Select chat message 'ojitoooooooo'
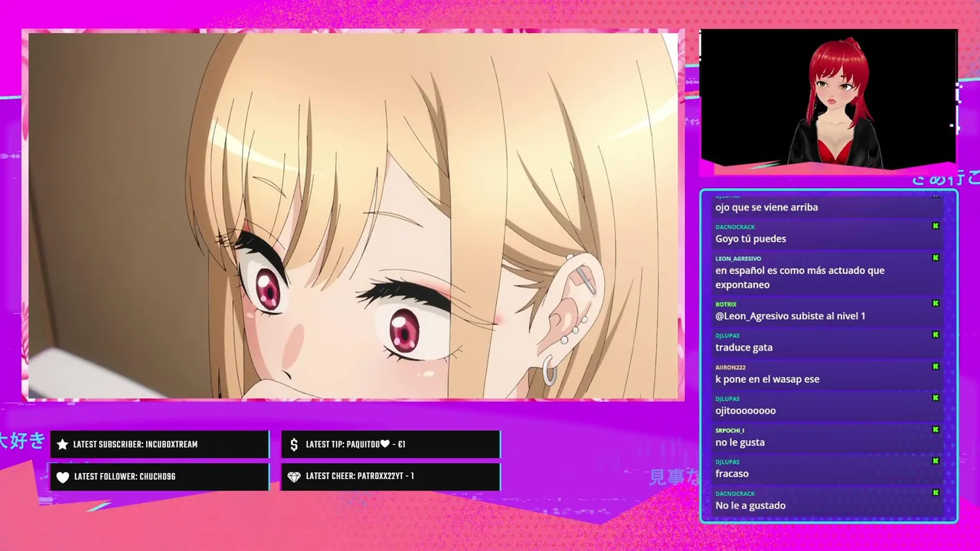 746,411
